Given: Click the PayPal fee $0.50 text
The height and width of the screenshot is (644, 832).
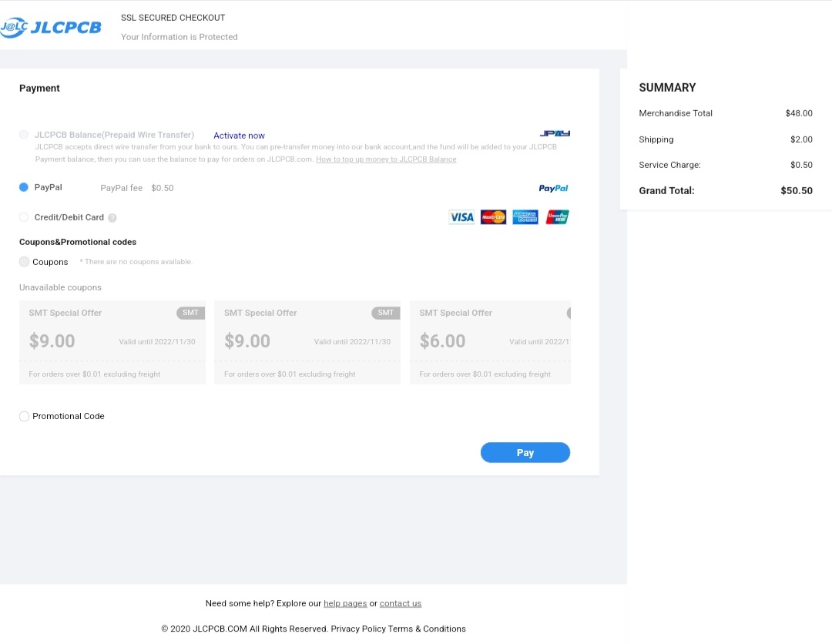Looking at the screenshot, I should 137,188.
